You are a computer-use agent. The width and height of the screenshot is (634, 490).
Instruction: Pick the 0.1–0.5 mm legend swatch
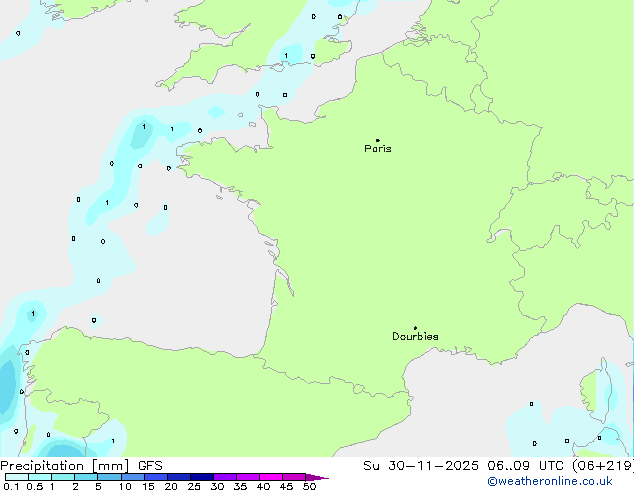[17, 477]
